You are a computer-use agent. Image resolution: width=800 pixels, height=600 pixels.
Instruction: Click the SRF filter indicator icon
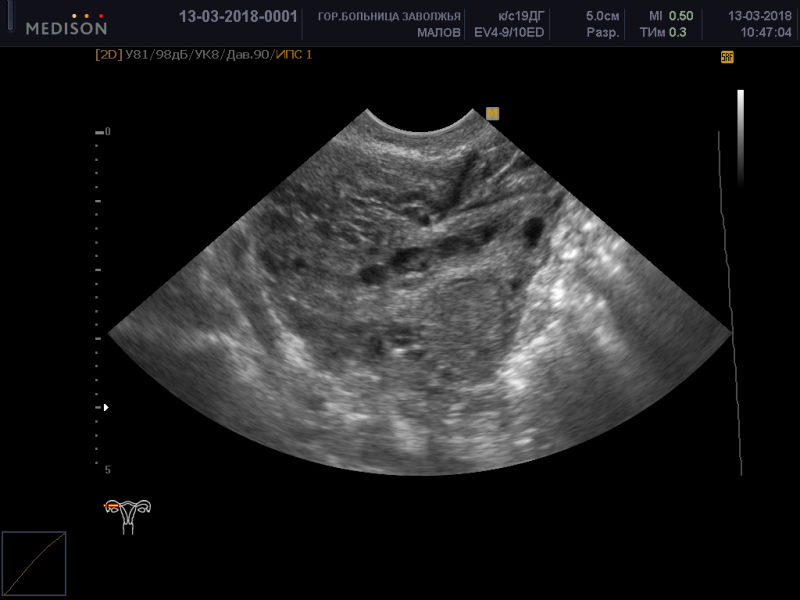click(x=727, y=57)
